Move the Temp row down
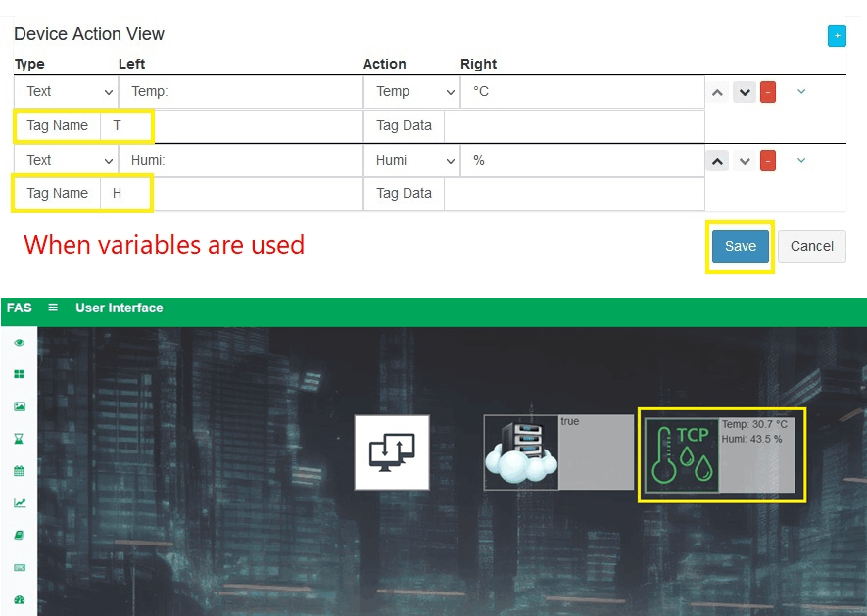This screenshot has height=616, width=867. pos(745,92)
